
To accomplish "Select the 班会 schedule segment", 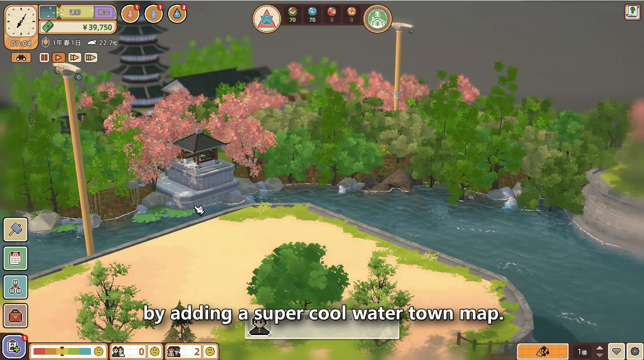I will [104, 12].
